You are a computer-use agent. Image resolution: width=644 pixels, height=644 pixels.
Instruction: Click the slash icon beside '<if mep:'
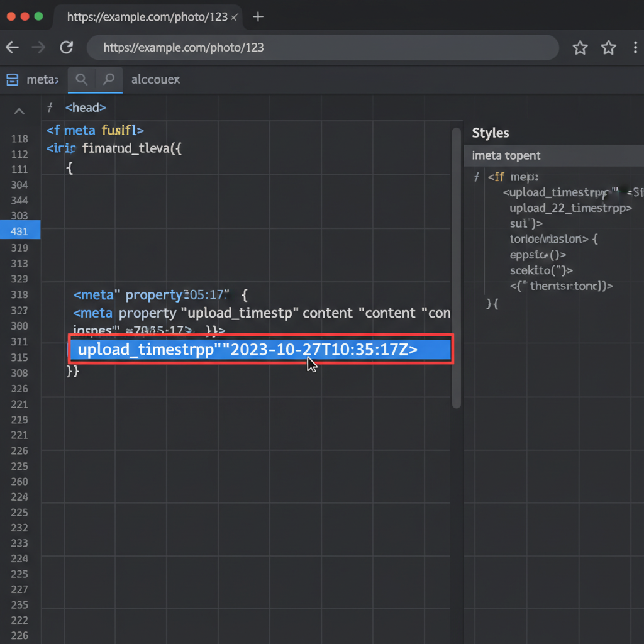pyautogui.click(x=477, y=177)
